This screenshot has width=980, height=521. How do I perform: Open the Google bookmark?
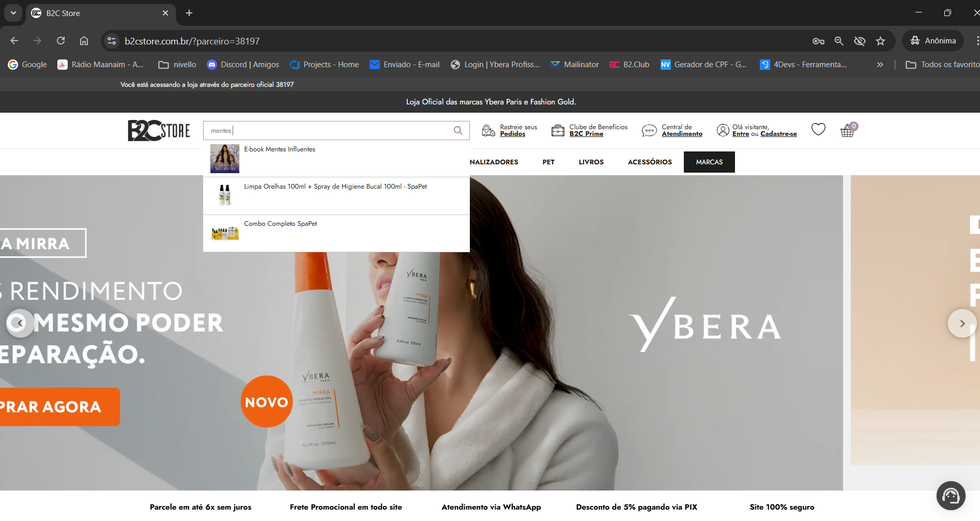[x=27, y=65]
